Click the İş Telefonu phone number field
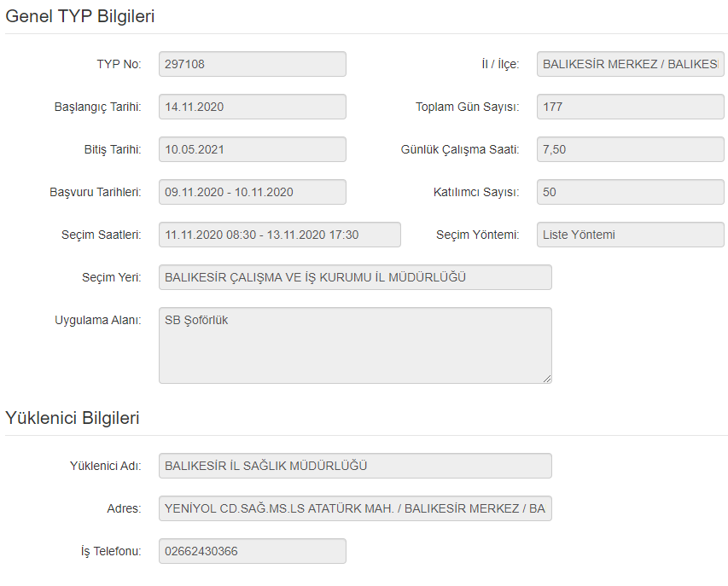Screen dimensions: 728x586 252,551
